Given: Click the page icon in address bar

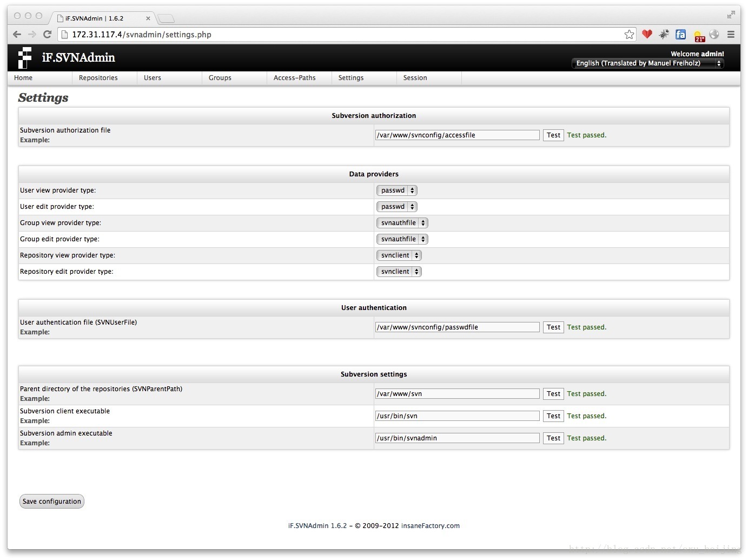Looking at the screenshot, I should point(64,35).
